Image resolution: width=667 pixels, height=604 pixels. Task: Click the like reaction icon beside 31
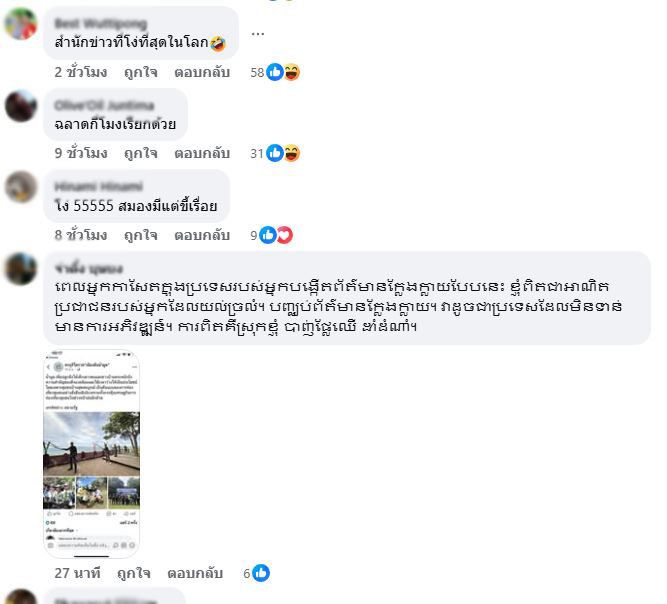(x=275, y=153)
